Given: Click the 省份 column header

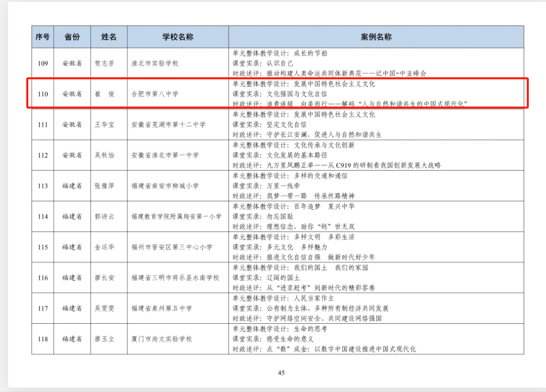Looking at the screenshot, I should pos(72,37).
